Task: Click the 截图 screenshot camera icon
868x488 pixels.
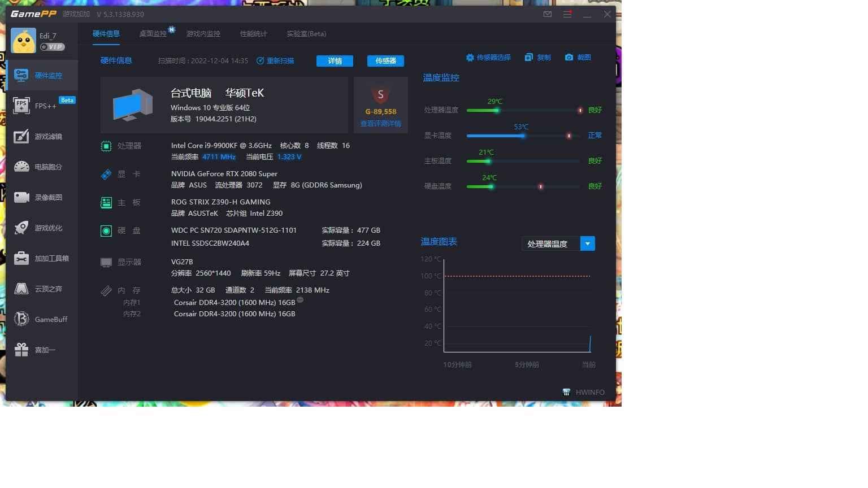Action: point(577,57)
